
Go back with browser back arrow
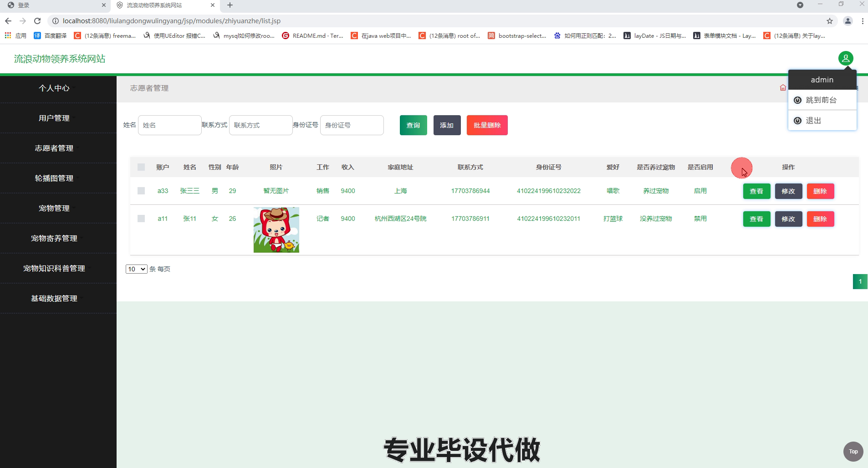(8, 21)
